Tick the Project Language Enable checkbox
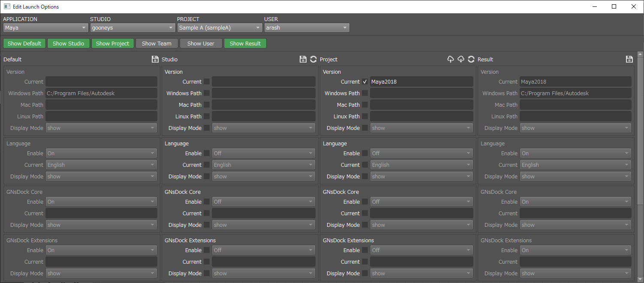Viewport: 644px width, 283px height. pos(365,154)
